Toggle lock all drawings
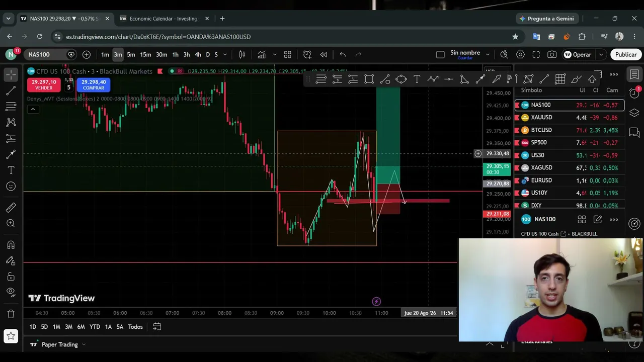 click(11, 277)
